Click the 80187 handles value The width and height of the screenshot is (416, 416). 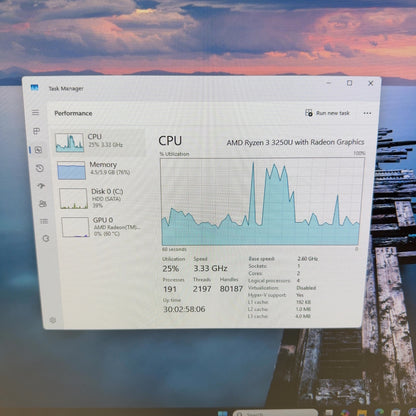coord(231,289)
